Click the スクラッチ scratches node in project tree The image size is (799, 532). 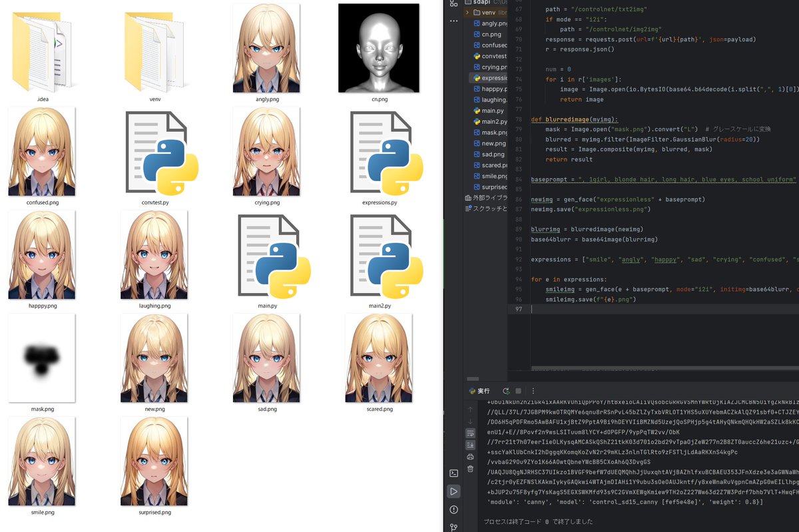click(486, 208)
